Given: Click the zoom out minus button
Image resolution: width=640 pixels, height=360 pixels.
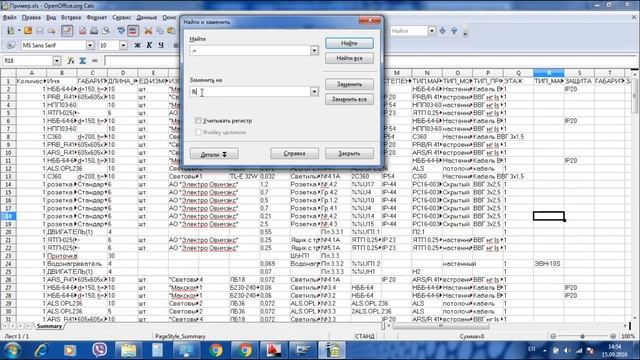Looking at the screenshot, I should coord(553,336).
